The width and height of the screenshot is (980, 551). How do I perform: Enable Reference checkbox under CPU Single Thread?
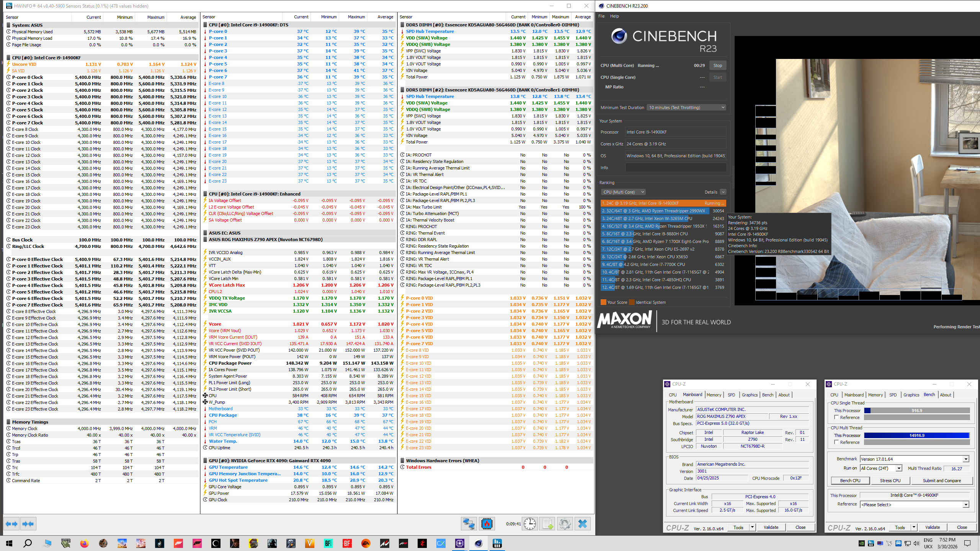(x=836, y=417)
